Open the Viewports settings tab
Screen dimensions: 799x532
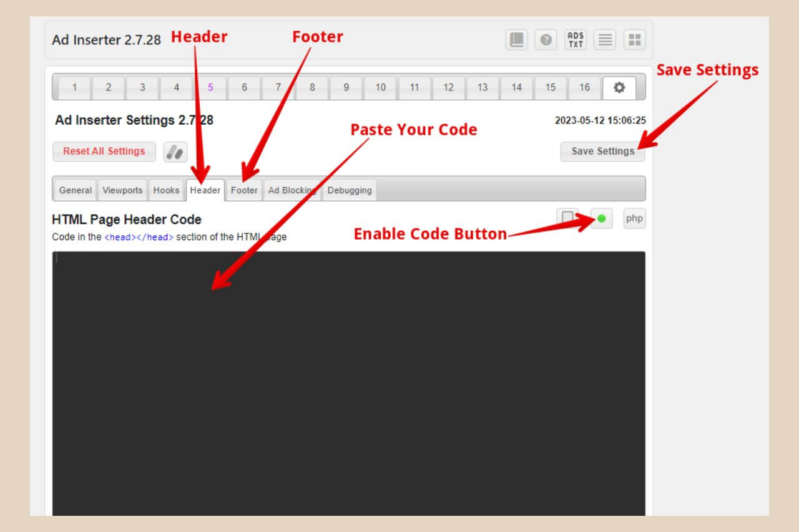click(x=122, y=190)
